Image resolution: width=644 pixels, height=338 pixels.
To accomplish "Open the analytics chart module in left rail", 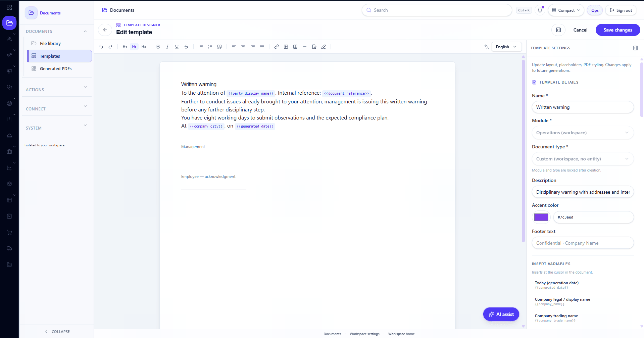I will tap(9, 168).
